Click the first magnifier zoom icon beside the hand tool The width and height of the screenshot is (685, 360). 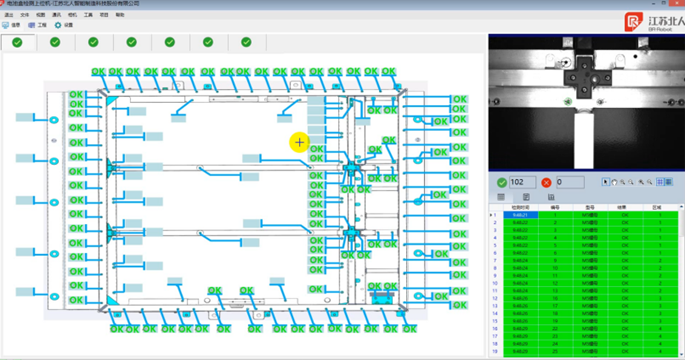click(x=623, y=182)
